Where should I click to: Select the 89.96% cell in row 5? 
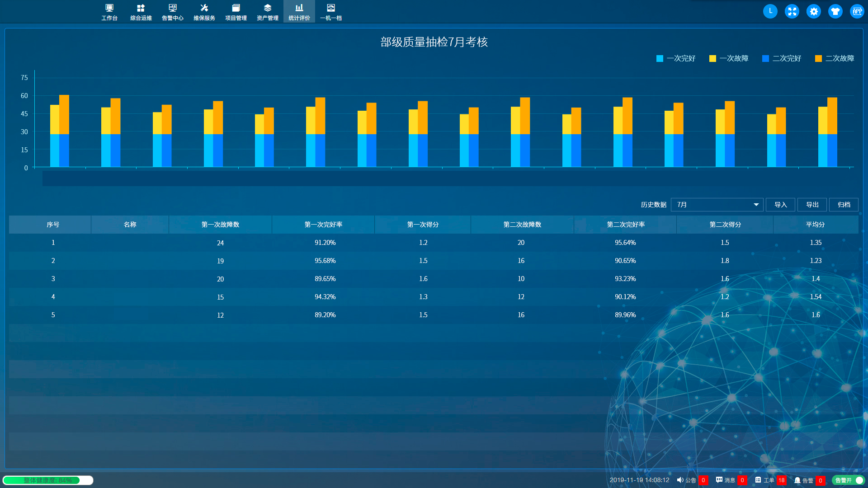tap(625, 315)
